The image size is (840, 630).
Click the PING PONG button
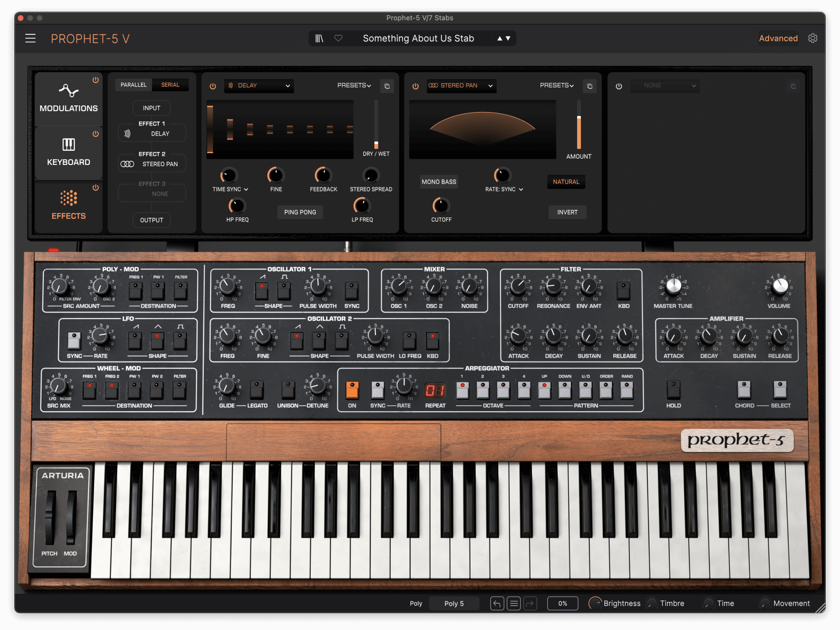(300, 212)
